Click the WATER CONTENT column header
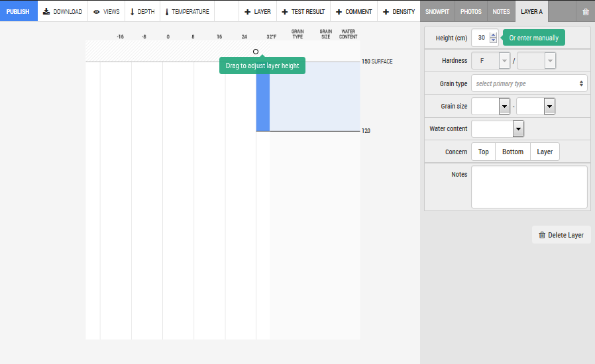This screenshot has width=595, height=364. click(348, 34)
